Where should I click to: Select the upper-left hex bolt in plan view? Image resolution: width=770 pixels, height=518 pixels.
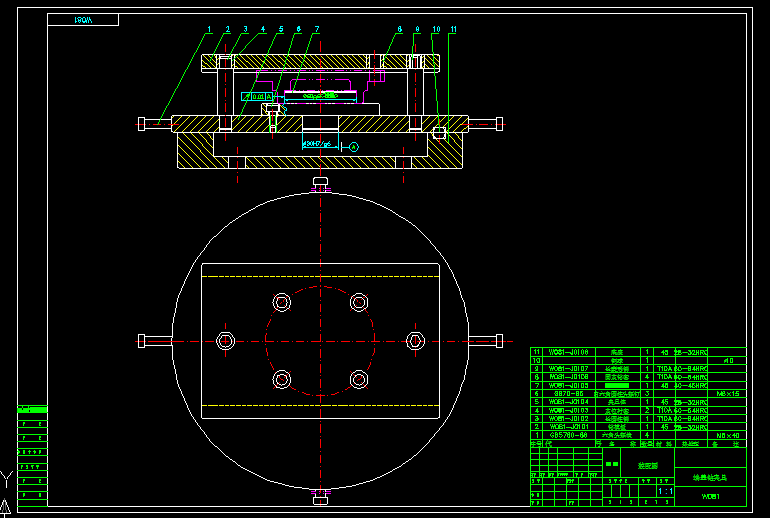click(x=281, y=302)
